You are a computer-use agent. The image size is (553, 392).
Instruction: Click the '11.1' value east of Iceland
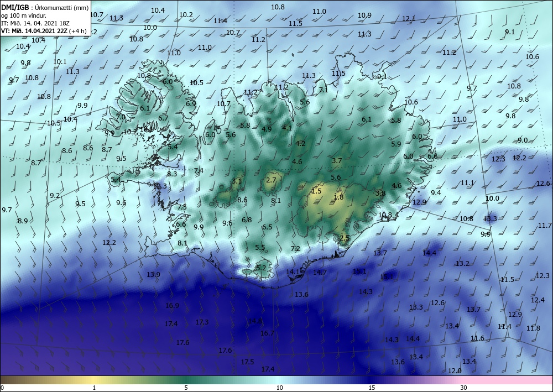pos(467,183)
